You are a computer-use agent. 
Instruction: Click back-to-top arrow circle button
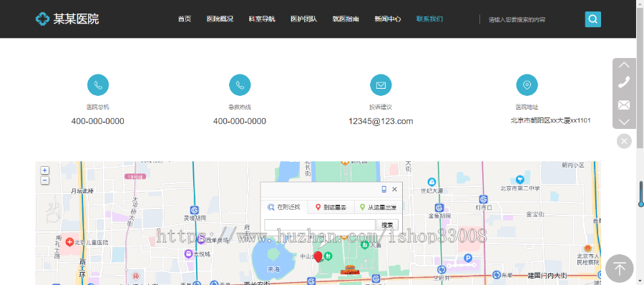point(620,269)
